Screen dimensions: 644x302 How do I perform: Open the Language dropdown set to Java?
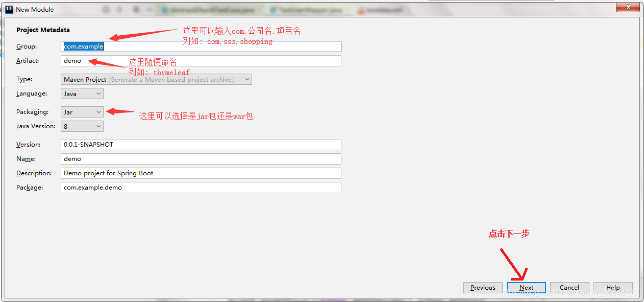click(x=82, y=94)
